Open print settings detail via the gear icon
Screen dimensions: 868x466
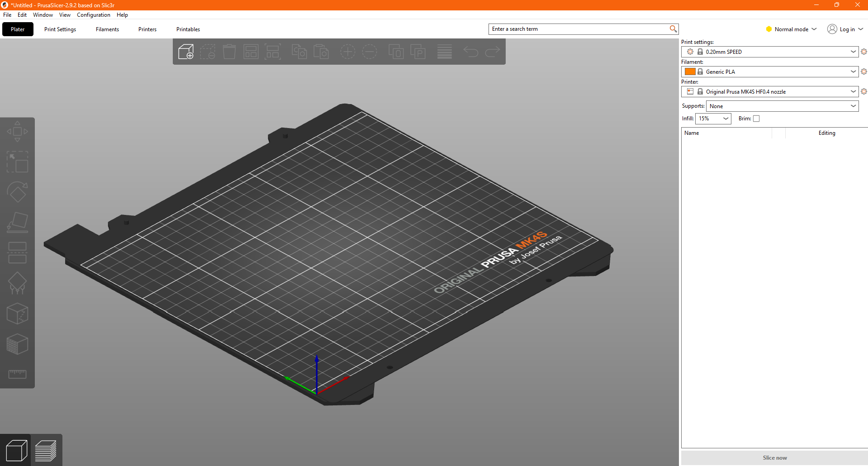coord(864,52)
